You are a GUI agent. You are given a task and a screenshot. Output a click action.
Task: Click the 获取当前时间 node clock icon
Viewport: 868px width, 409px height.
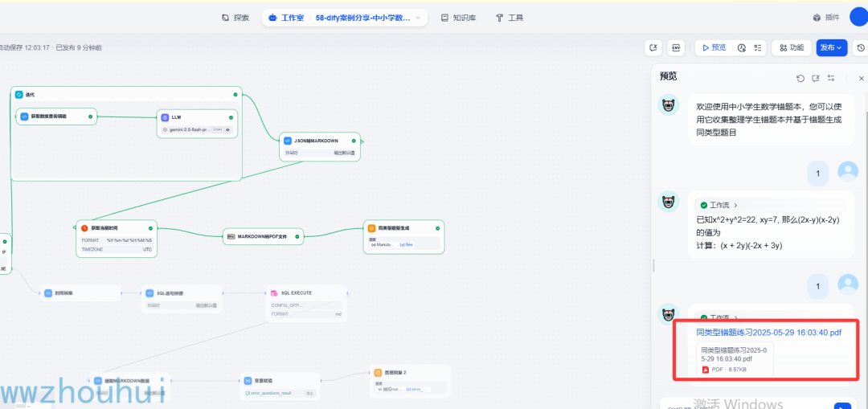84,228
